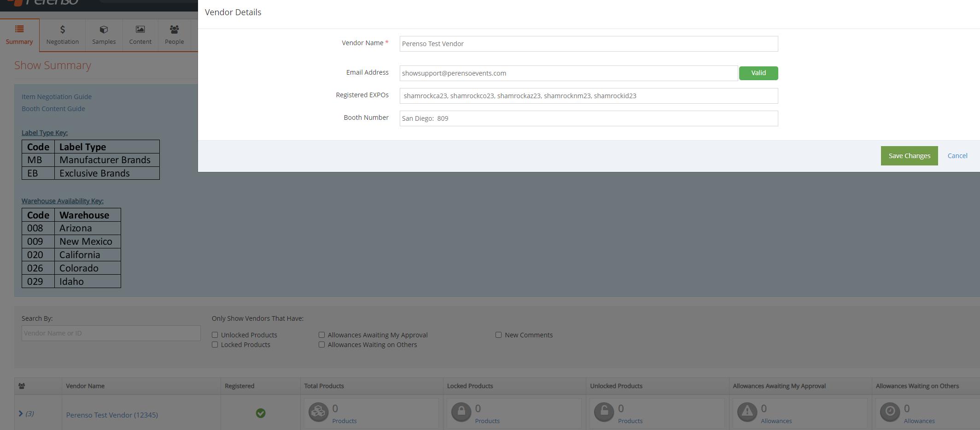The height and width of the screenshot is (430, 980).
Task: Click the Label Type Key heading
Action: point(45,133)
